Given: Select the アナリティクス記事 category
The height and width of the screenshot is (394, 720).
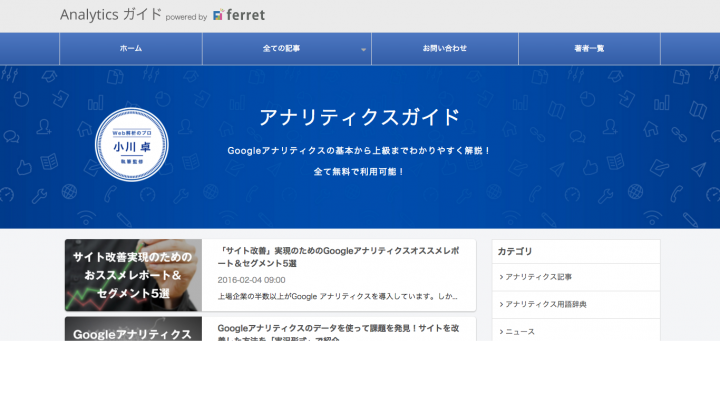Looking at the screenshot, I should pyautogui.click(x=576, y=277).
